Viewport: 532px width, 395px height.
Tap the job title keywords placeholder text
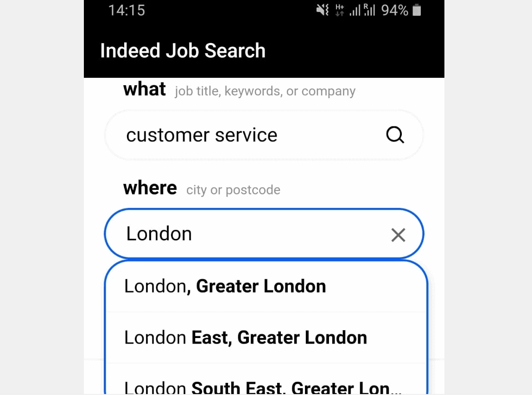(x=265, y=91)
